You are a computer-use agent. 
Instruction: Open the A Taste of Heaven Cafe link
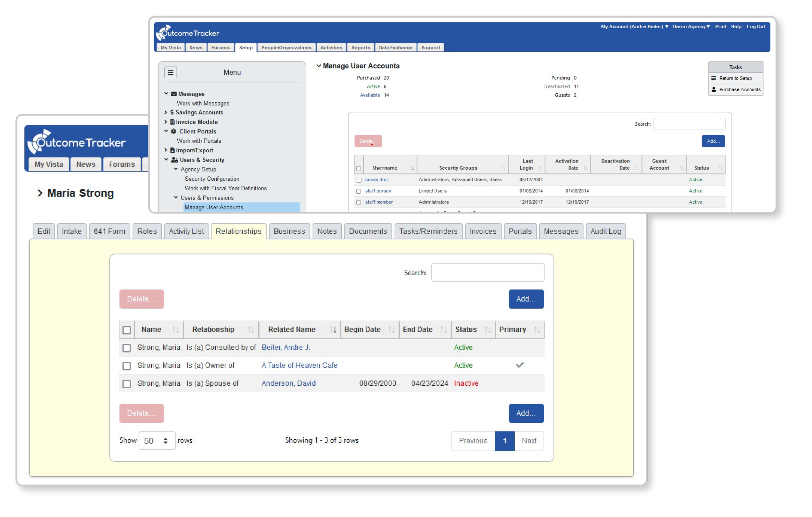click(299, 365)
